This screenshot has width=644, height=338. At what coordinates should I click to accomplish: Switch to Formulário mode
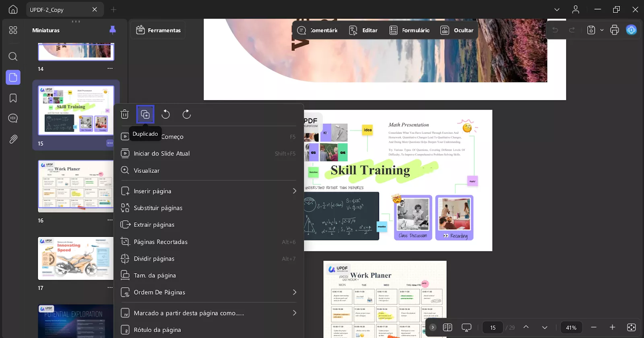point(410,30)
